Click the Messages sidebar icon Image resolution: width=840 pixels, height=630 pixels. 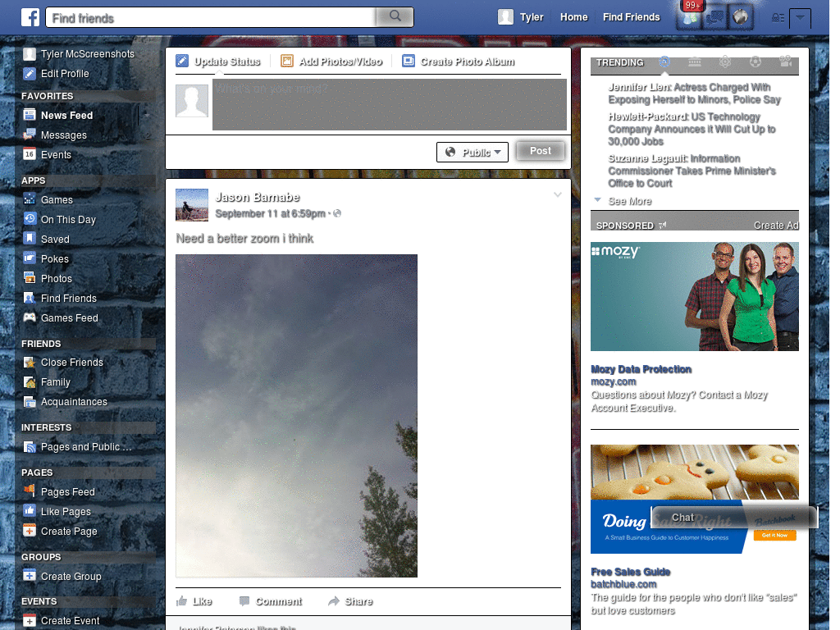[x=30, y=135]
